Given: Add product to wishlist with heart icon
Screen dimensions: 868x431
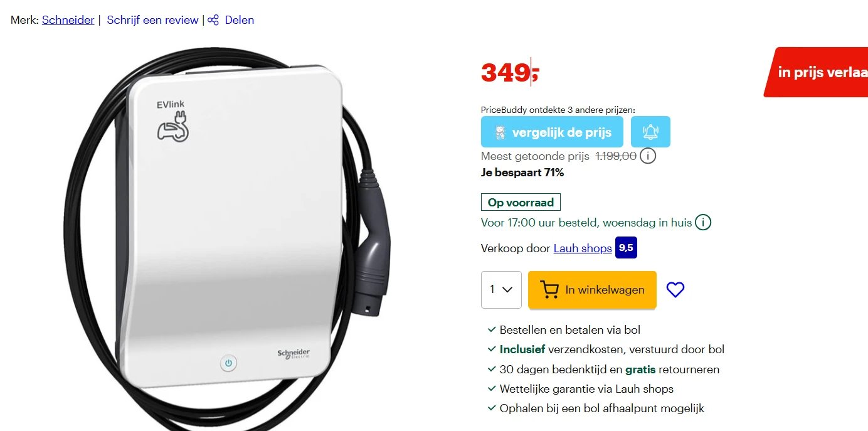Looking at the screenshot, I should point(675,290).
